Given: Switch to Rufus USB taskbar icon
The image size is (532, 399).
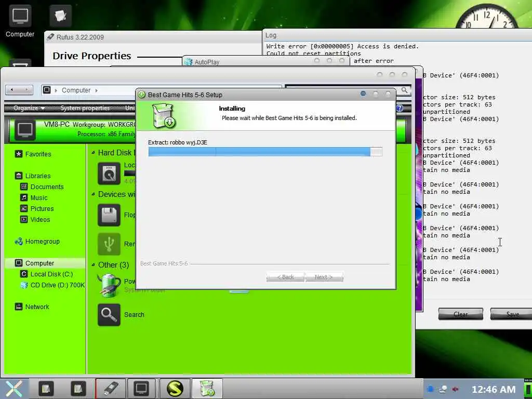Looking at the screenshot, I should coord(111,389).
